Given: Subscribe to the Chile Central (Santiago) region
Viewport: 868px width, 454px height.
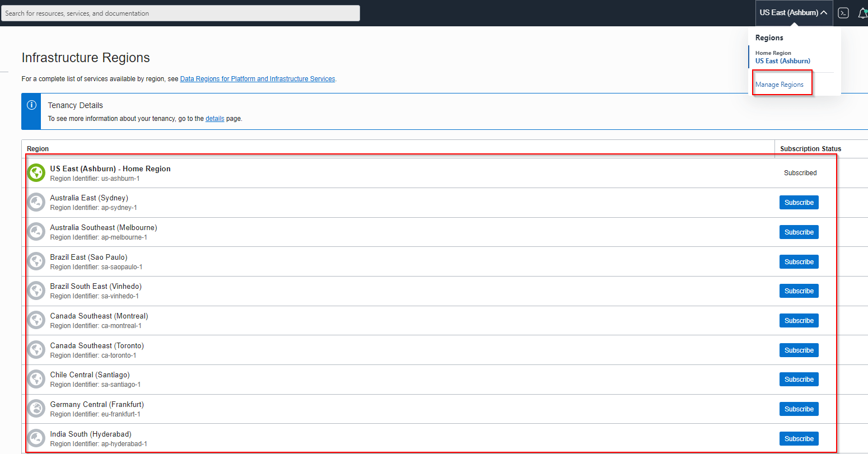Looking at the screenshot, I should point(799,380).
